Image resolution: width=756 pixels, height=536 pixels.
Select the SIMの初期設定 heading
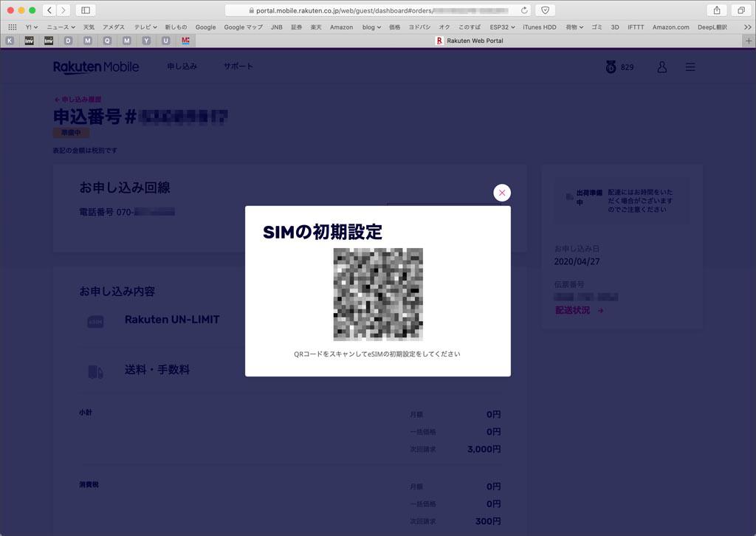323,233
